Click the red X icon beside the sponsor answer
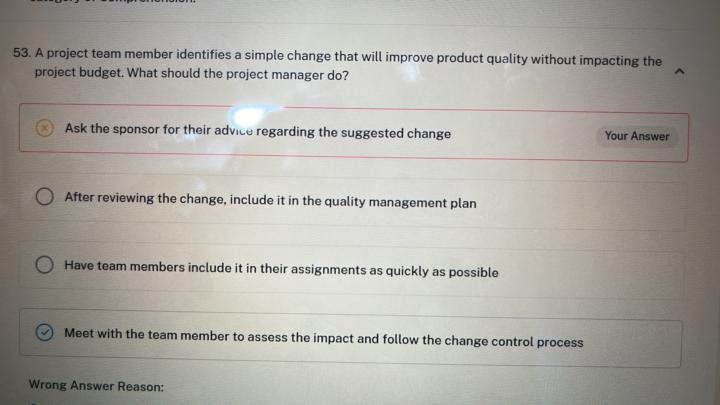Viewport: 720px width, 405px height. tap(44, 128)
